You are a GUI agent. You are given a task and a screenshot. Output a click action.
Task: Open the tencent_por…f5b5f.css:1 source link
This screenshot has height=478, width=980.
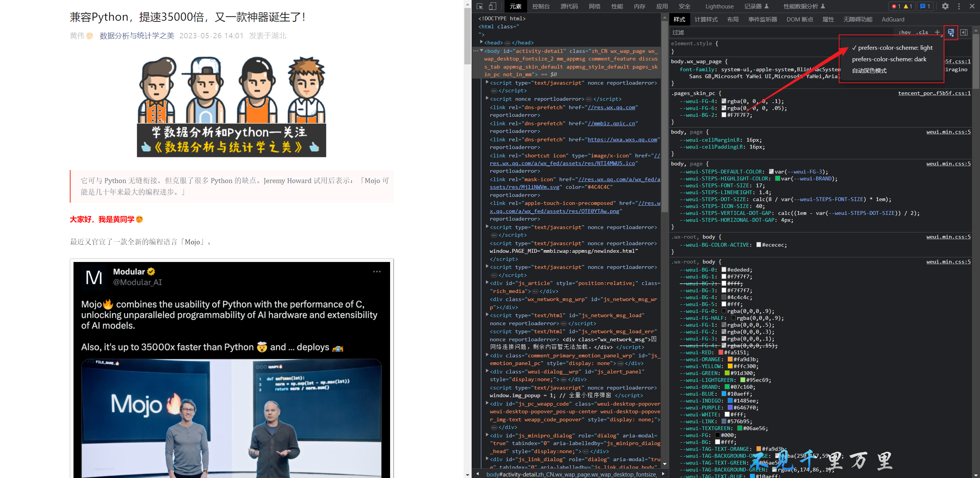(934, 93)
